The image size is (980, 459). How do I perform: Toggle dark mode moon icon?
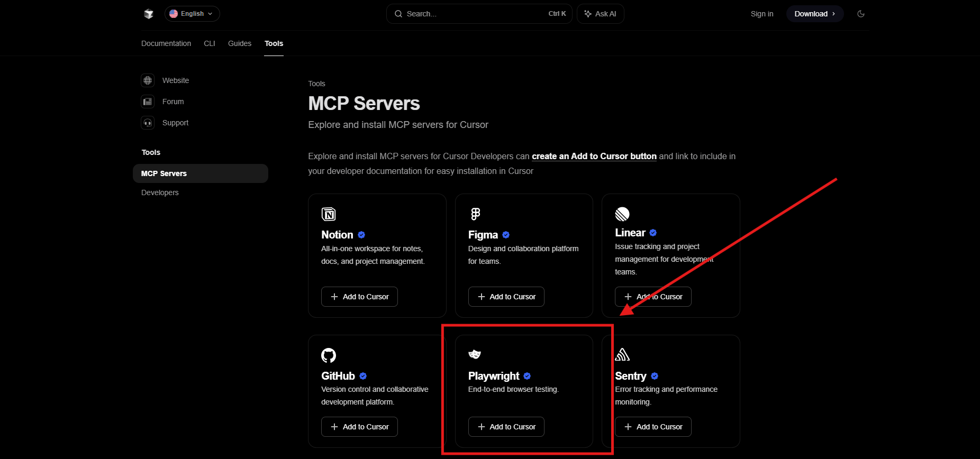coord(860,14)
